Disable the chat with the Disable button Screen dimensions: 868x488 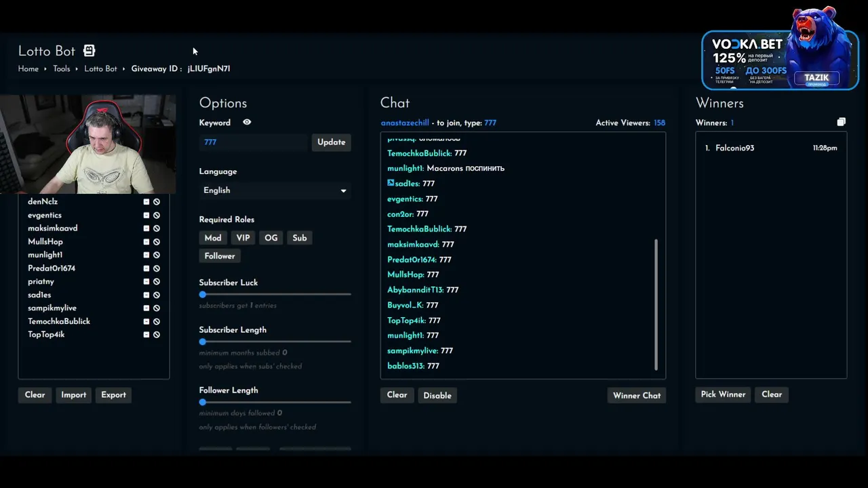tap(437, 396)
